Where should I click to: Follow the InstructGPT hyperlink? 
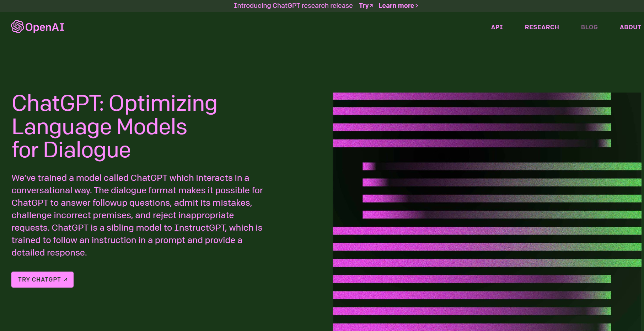tap(199, 228)
